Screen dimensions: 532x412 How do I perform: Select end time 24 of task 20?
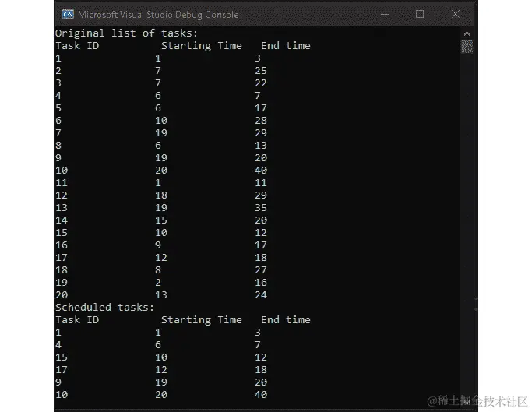click(261, 295)
